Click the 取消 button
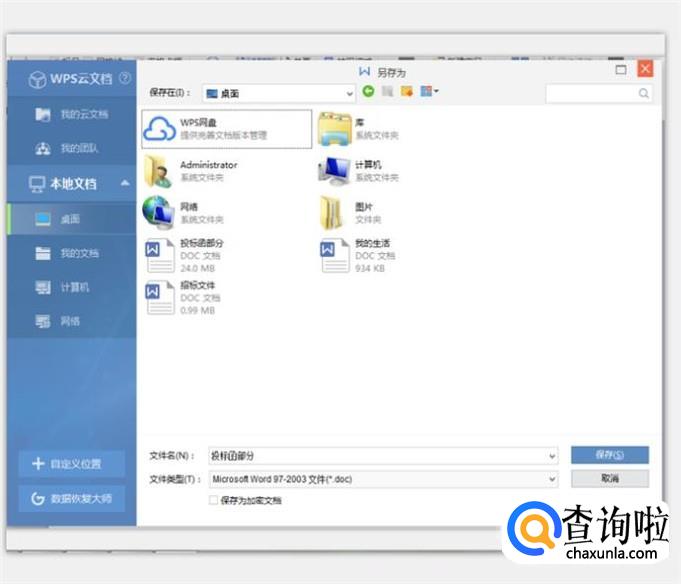The width and height of the screenshot is (681, 584). pyautogui.click(x=610, y=478)
